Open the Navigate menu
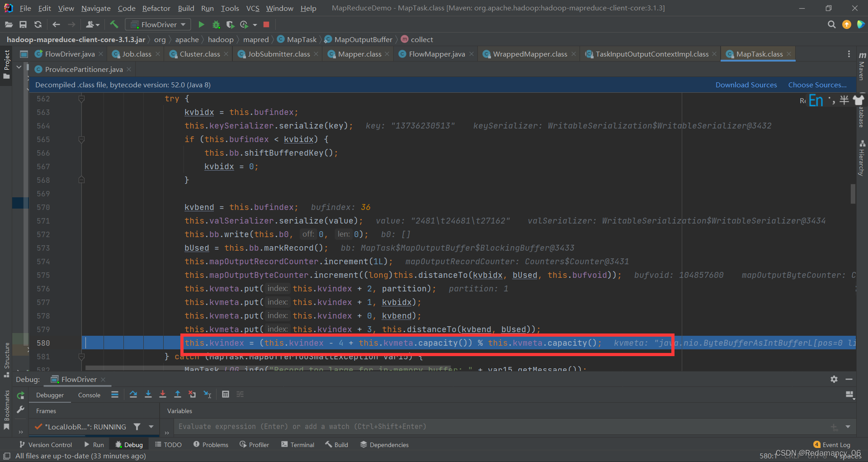Viewport: 868px width, 462px height. [96, 8]
